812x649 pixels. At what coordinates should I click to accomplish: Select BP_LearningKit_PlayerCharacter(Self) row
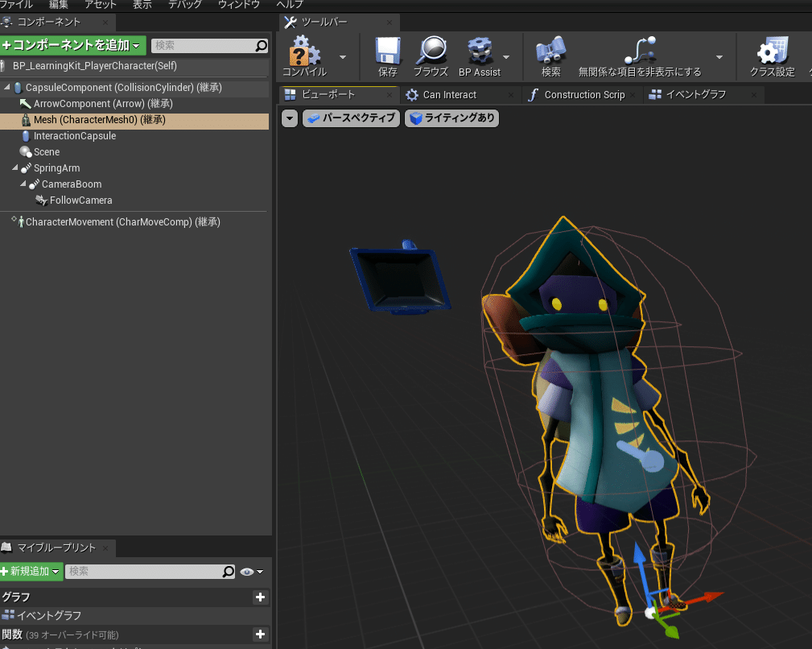pyautogui.click(x=134, y=66)
